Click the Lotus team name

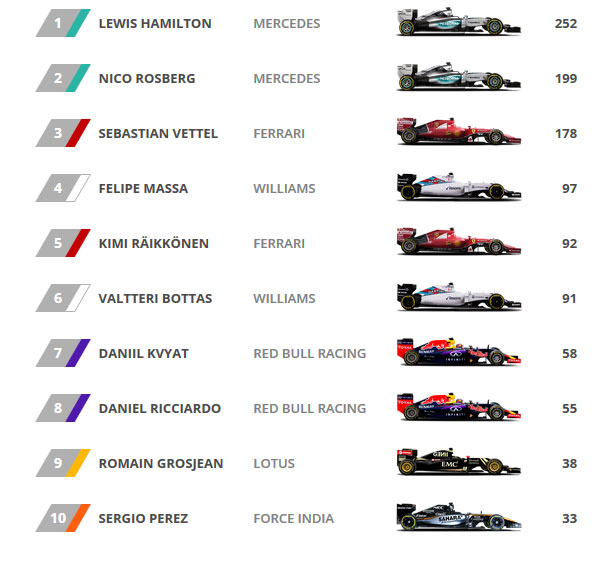[274, 463]
